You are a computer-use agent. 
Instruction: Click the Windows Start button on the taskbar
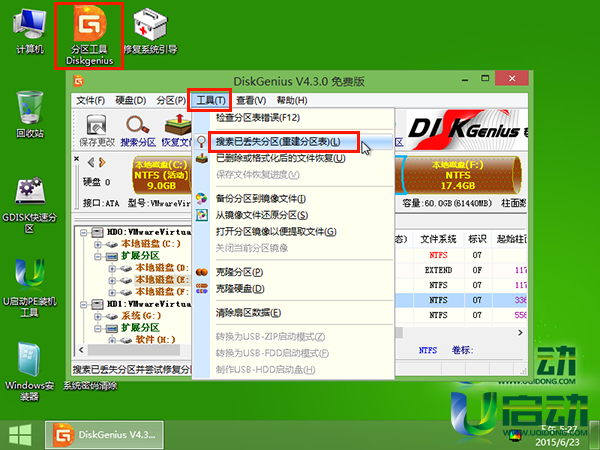click(19, 433)
